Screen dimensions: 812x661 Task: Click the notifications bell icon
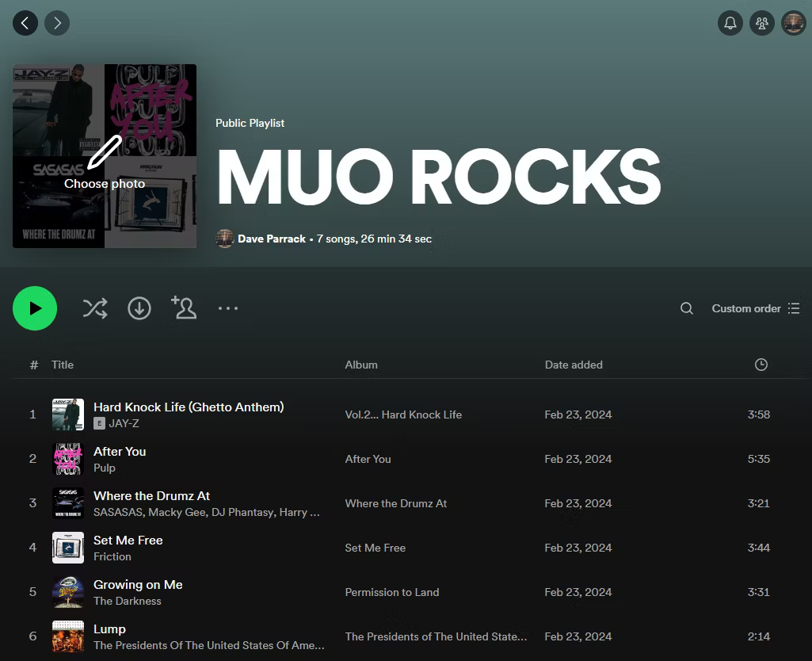tap(730, 22)
